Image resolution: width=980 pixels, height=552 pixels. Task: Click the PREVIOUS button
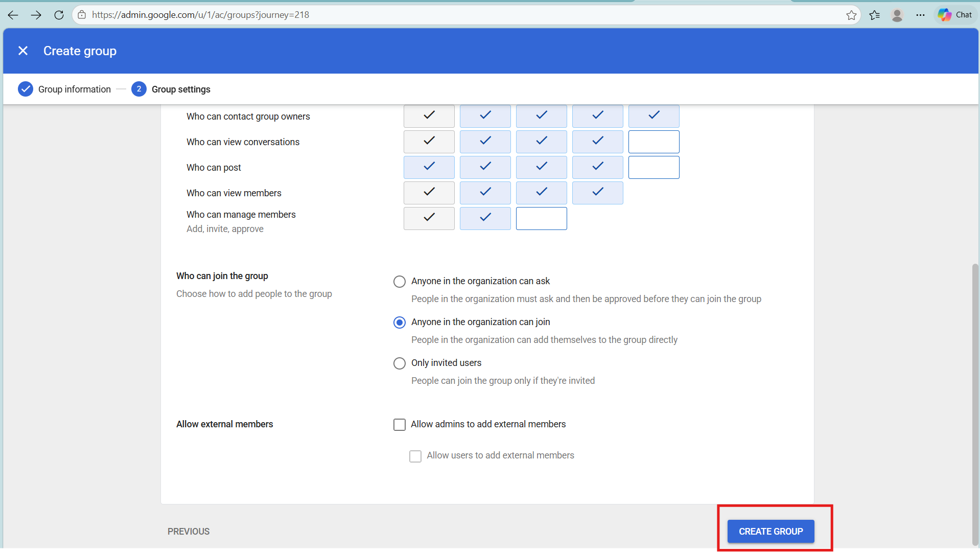[189, 532]
